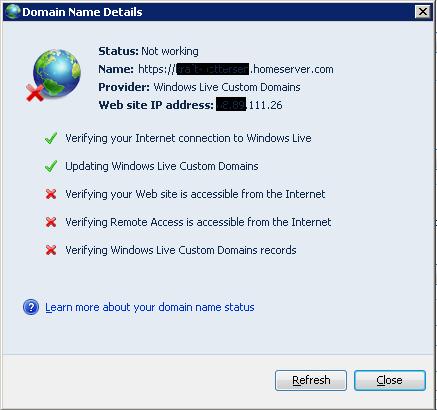The height and width of the screenshot is (410, 437).
Task: Click the Refresh button
Action: [311, 380]
